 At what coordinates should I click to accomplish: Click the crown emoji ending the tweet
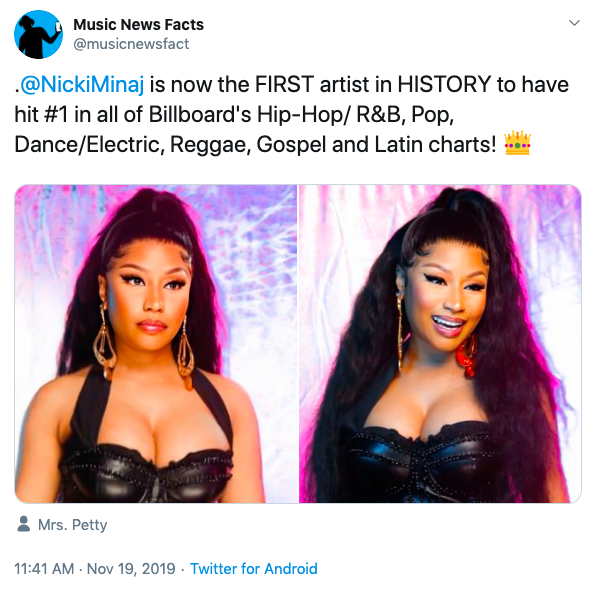click(x=517, y=143)
